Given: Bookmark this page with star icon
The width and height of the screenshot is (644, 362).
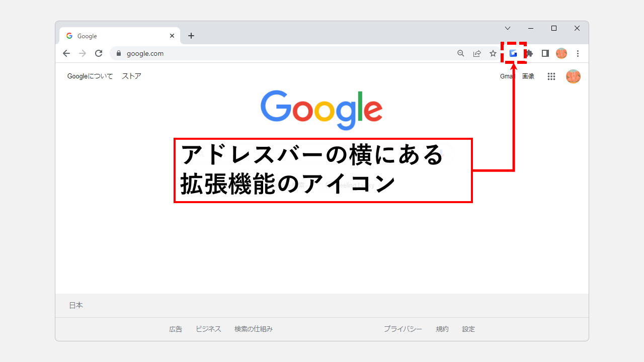Looking at the screenshot, I should 493,53.
